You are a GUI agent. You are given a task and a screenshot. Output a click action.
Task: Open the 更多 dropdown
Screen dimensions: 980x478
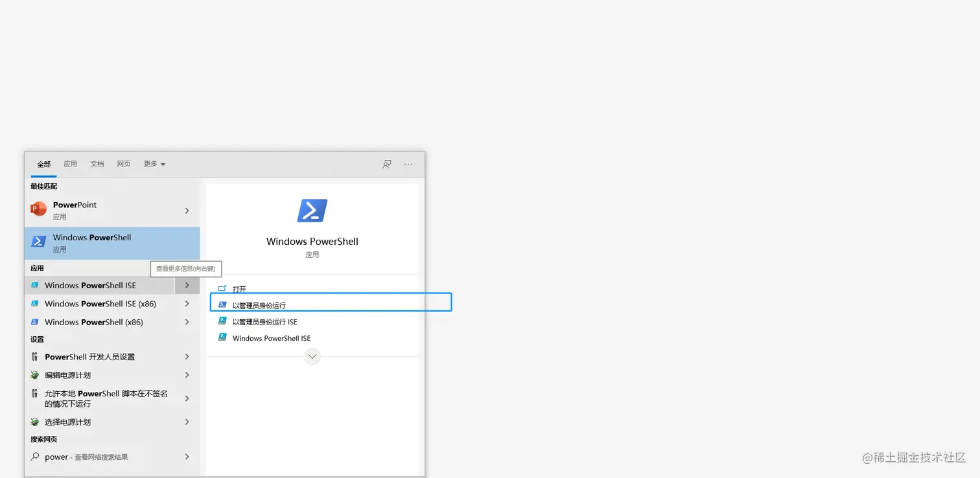point(154,164)
